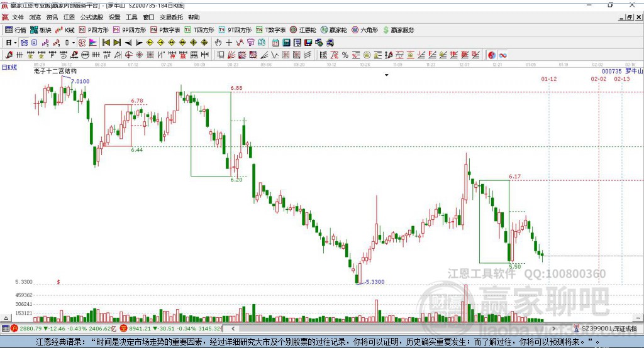This screenshot has height=348, width=644.
Task: Click the n² numeric tool icon
Action: pos(107,55)
